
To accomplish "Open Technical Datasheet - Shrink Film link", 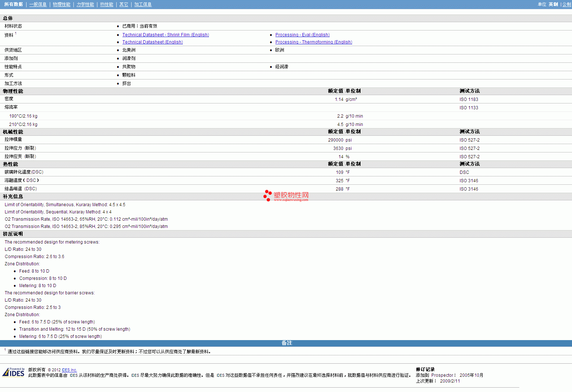I will 165,35.
